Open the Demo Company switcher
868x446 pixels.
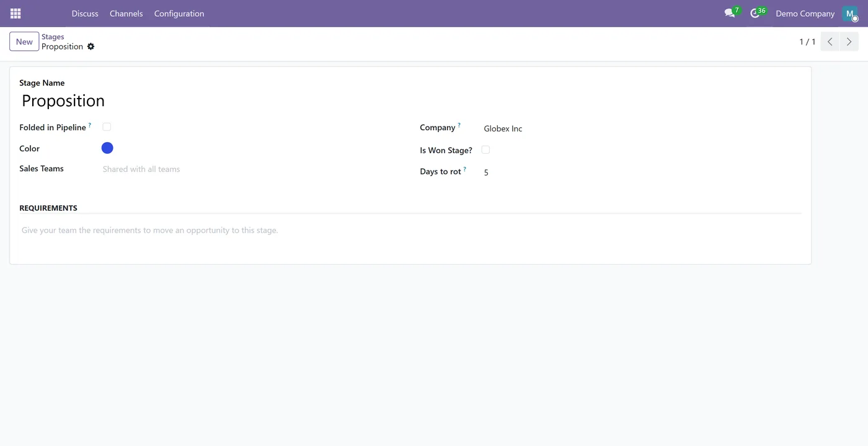click(805, 13)
